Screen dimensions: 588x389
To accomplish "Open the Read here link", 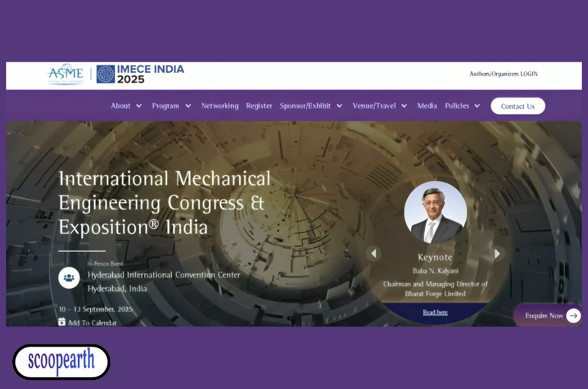I will (x=435, y=312).
